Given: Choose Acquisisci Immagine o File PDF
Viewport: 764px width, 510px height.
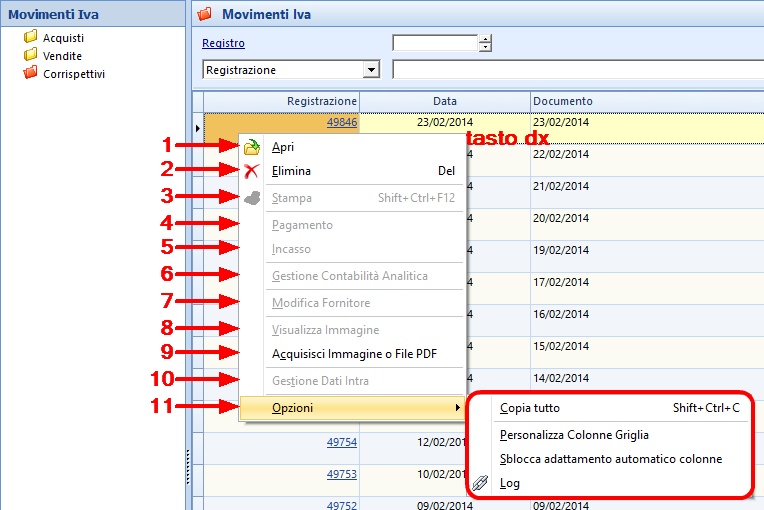Looking at the screenshot, I should (354, 354).
